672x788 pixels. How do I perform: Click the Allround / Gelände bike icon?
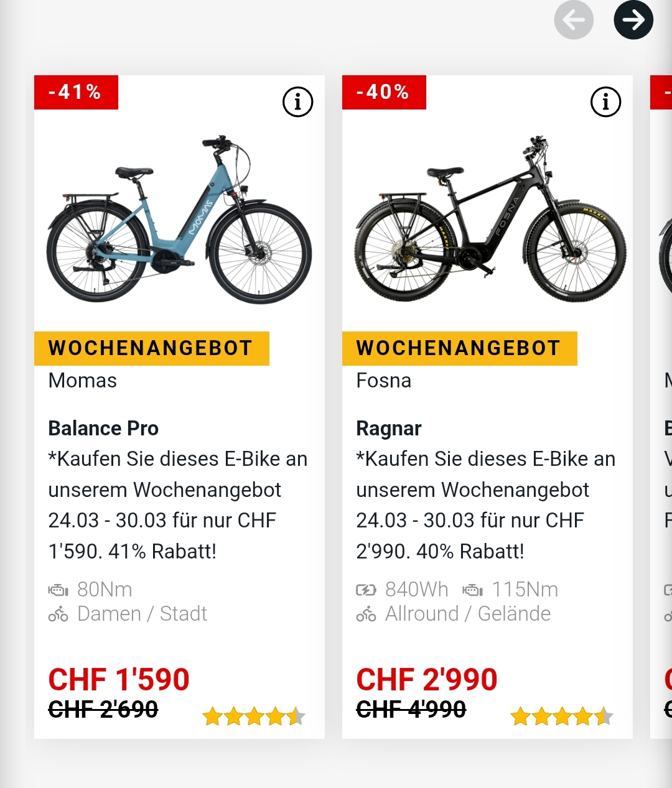(x=366, y=614)
